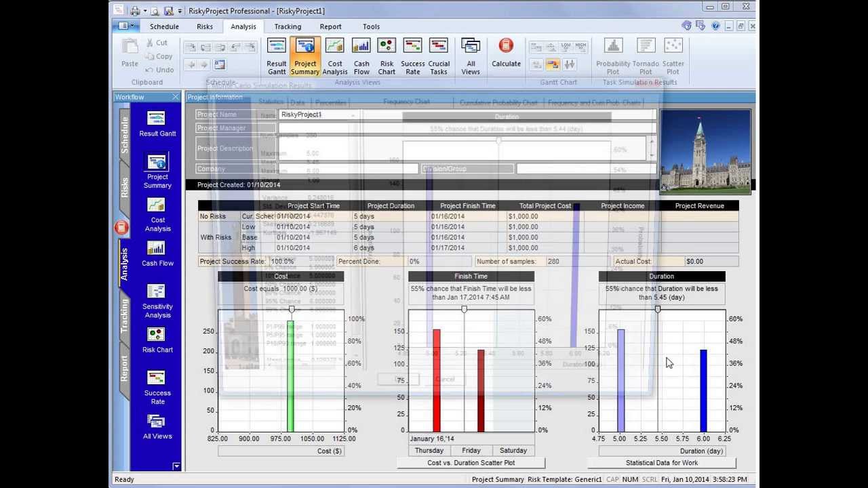Select the Project Summary ribbon button
Screen dimensions: 868x488
coord(305,56)
